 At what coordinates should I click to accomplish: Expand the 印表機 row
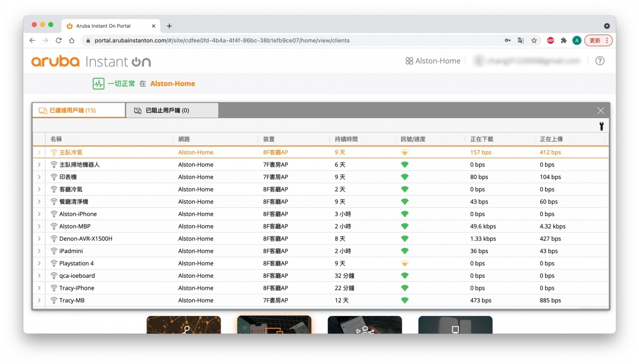tap(39, 177)
